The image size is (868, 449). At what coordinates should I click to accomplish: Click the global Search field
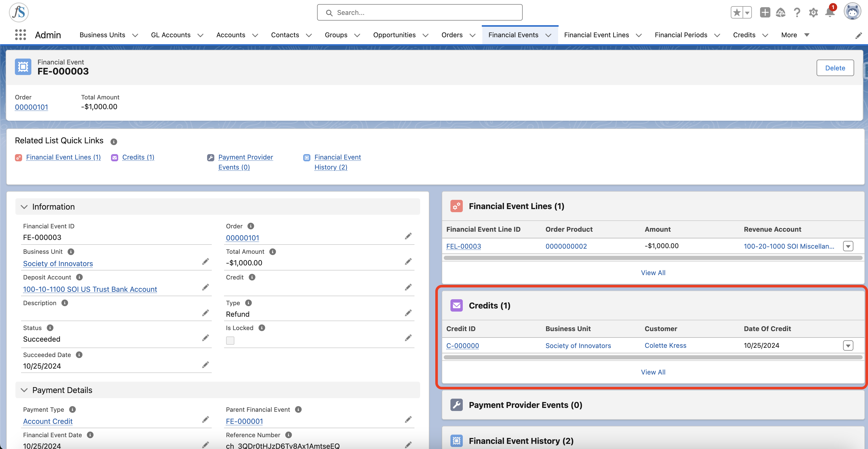point(420,13)
